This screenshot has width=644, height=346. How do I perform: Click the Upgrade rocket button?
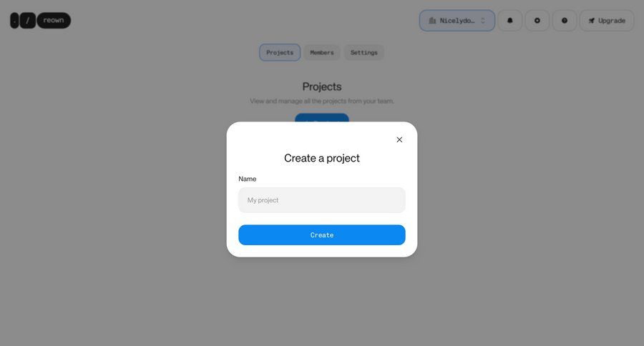[x=607, y=21]
